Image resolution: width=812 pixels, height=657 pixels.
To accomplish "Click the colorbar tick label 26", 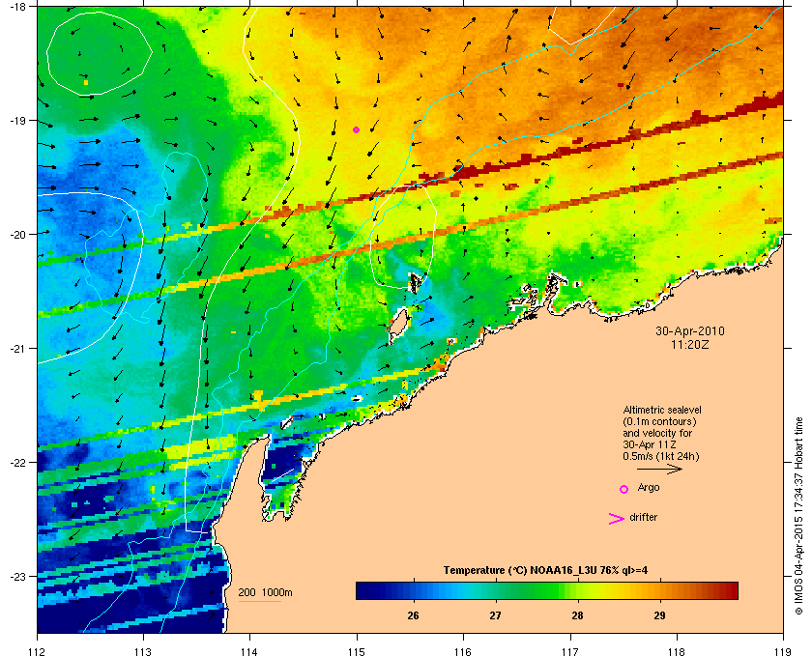I will point(414,615).
